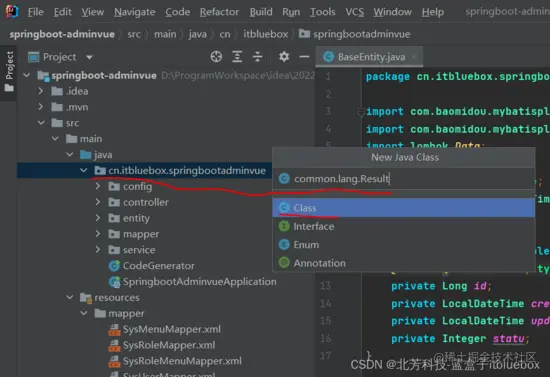Viewport: 550px width, 377px height.
Task: Expand the controller package
Action: click(x=98, y=202)
